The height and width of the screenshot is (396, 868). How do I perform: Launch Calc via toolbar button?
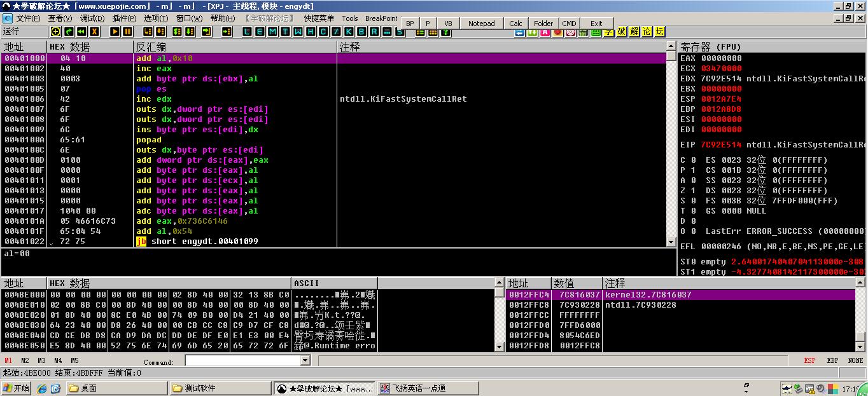[516, 24]
